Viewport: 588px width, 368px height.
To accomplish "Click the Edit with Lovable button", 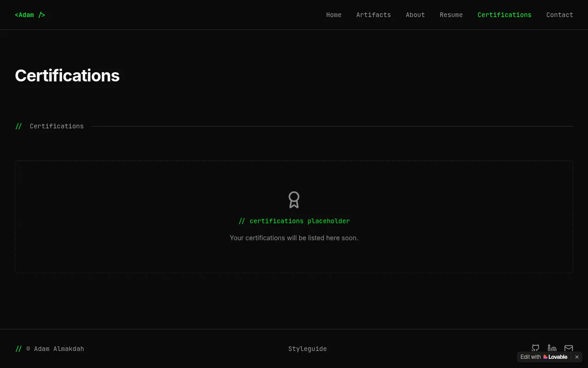I will [544, 357].
